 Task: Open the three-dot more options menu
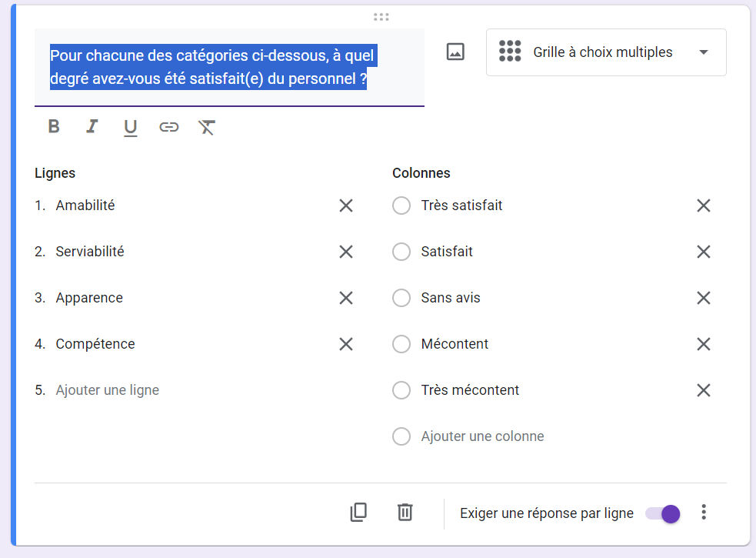(704, 513)
